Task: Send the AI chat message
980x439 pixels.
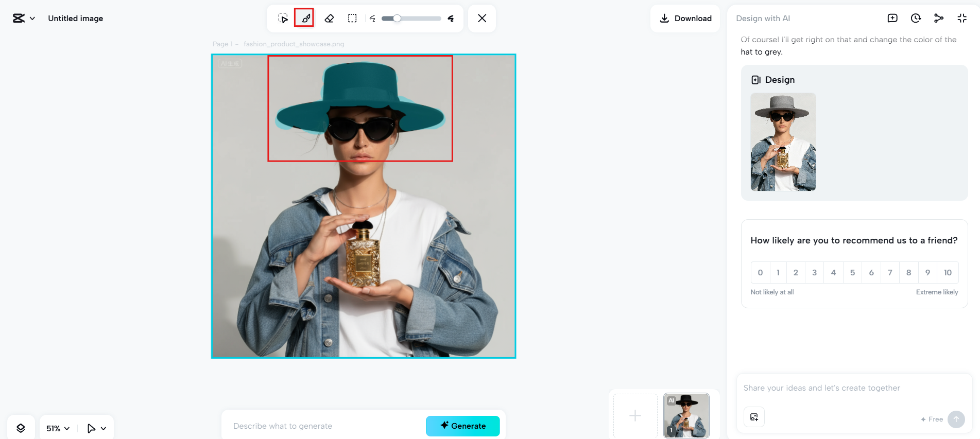Action: click(x=956, y=419)
